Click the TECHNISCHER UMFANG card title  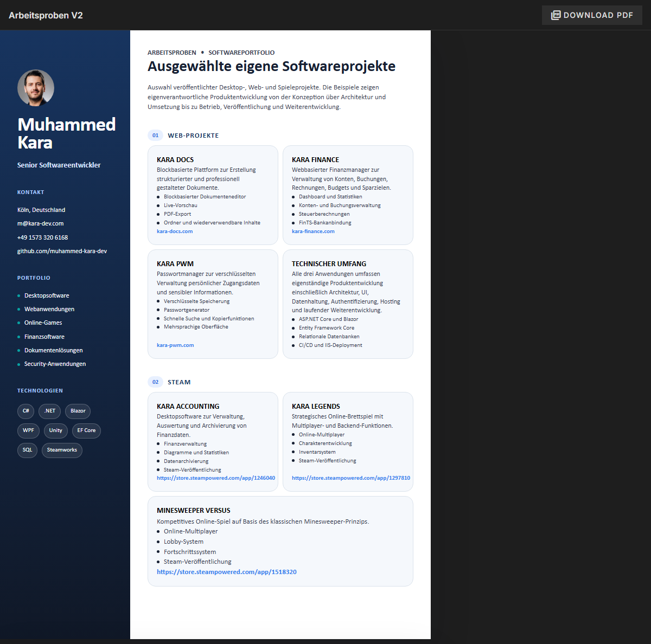(329, 264)
